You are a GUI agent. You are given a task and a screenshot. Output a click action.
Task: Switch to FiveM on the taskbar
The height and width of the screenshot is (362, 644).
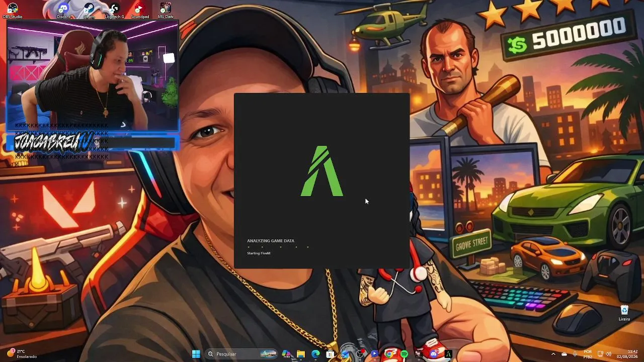[x=448, y=354]
